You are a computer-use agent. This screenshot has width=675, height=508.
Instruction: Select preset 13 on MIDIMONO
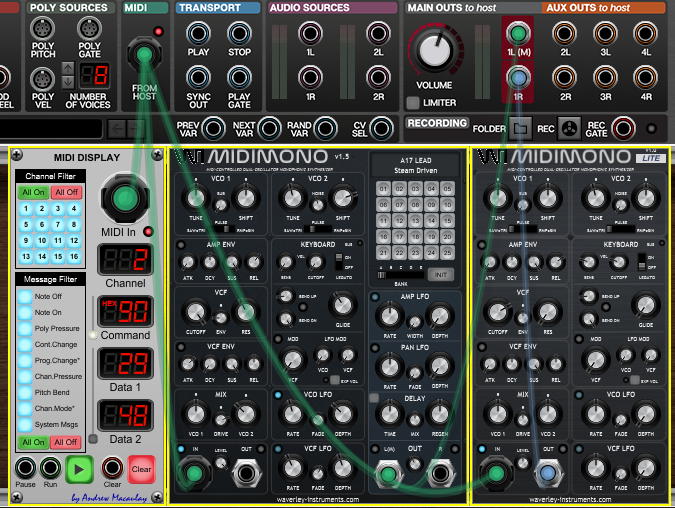tap(415, 220)
